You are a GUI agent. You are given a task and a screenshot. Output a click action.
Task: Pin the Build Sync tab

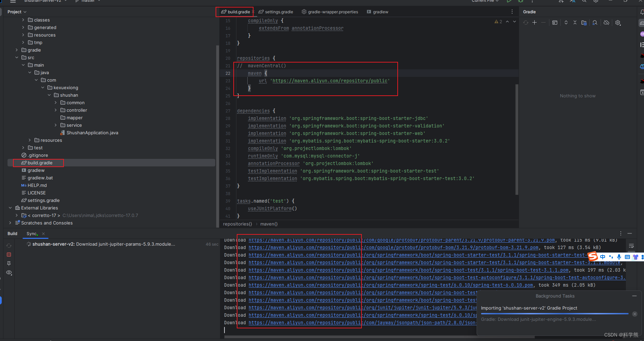click(x=9, y=263)
